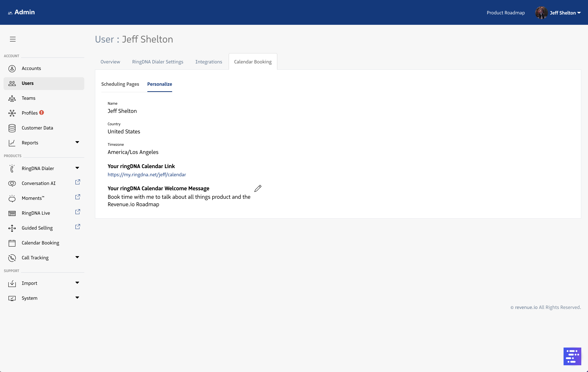
Task: Click the Accounts sidebar icon
Action: tap(12, 69)
